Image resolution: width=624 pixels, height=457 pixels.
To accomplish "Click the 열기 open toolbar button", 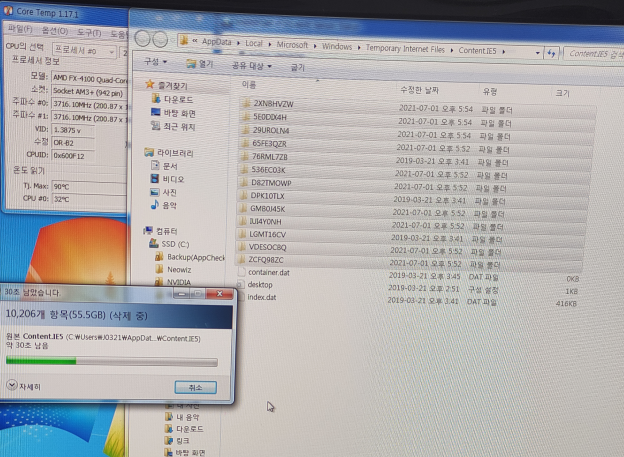I will click(x=200, y=63).
